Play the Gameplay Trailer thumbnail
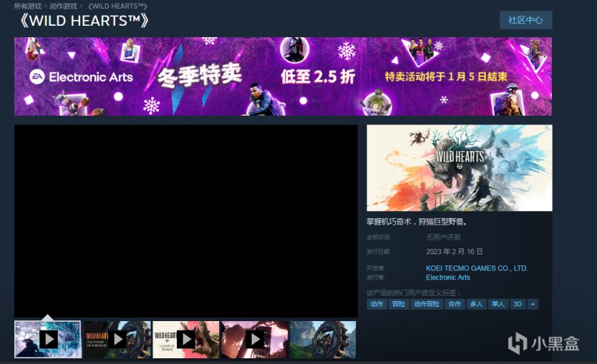Screen dimensions: 597x364 coord(186,339)
